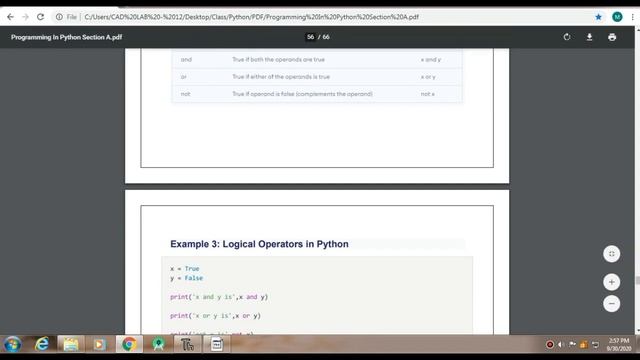Image resolution: width=640 pixels, height=360 pixels.
Task: Click scrollbar down arrow of the PDF viewer
Action: [637, 331]
